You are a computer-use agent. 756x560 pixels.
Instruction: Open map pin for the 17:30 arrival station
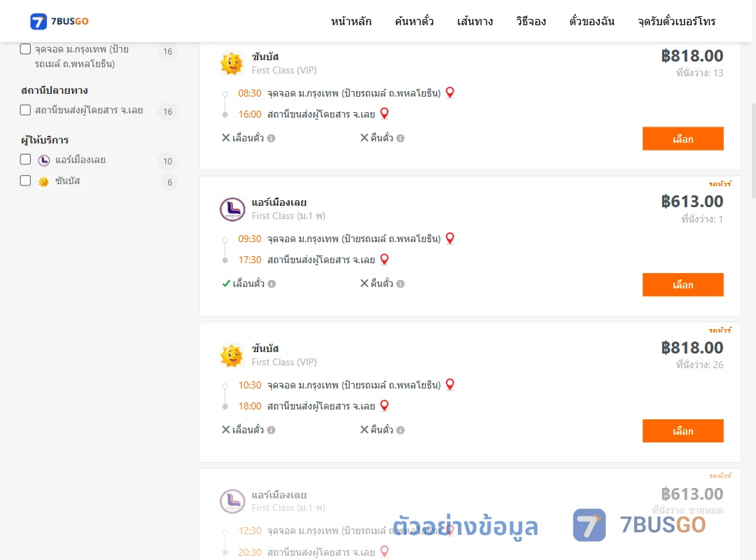(384, 260)
